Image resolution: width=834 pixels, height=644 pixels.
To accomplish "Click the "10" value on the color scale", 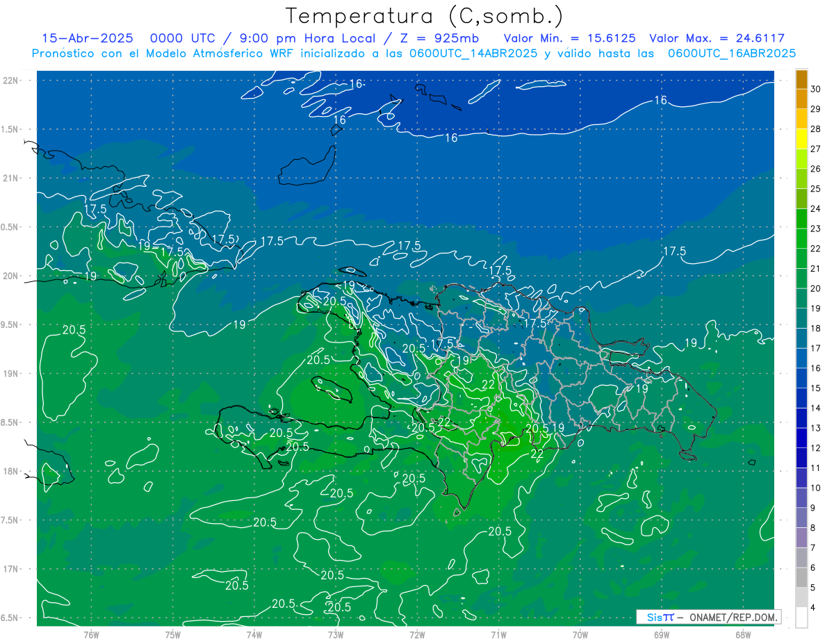I will pyautogui.click(x=815, y=488).
